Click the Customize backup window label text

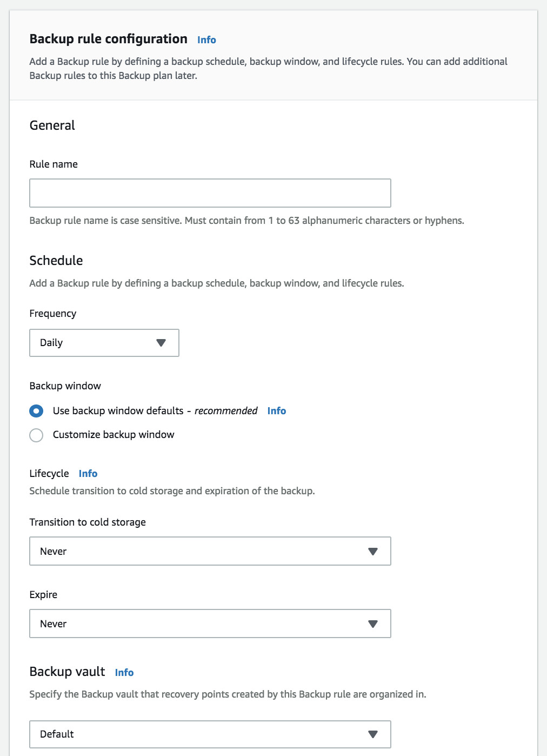pos(114,435)
